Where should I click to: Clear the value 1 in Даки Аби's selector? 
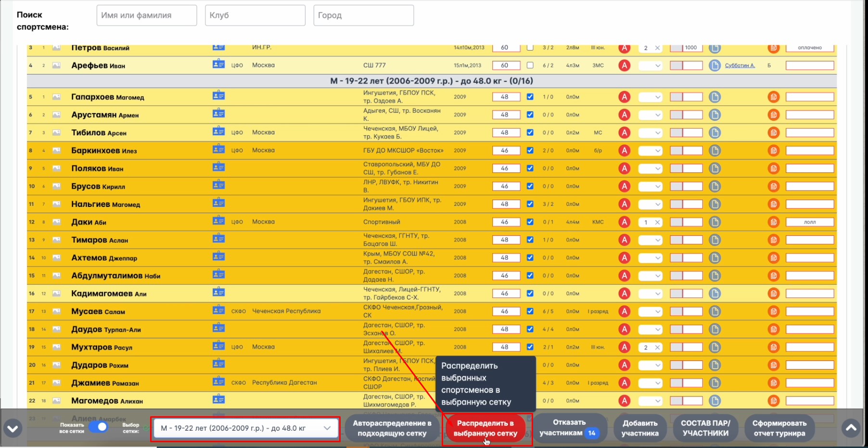tap(657, 222)
